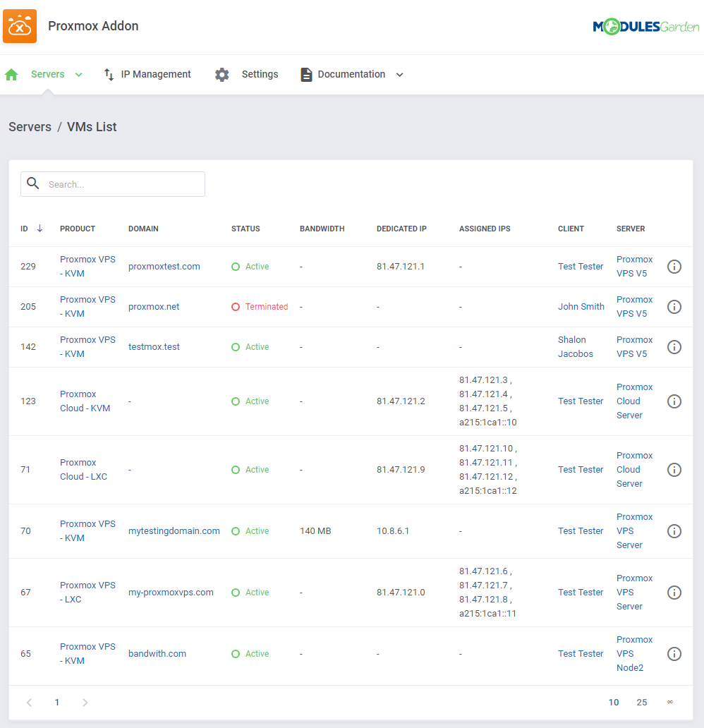Show unlimited entries with infinity icon

point(669,702)
